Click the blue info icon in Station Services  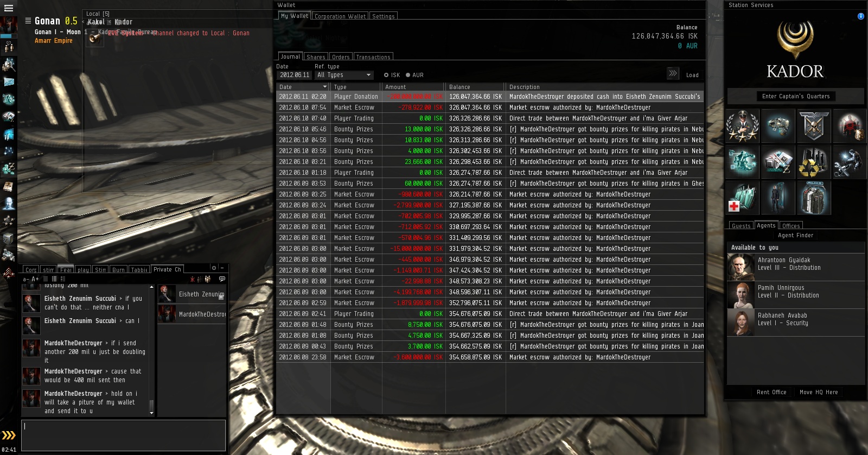point(860,16)
